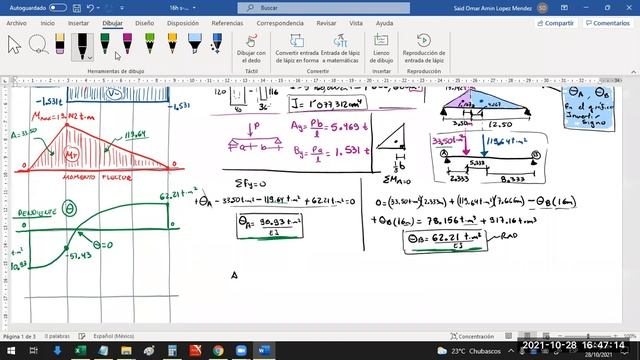Screen dimensions: 640x360
Task: Click the Word taskbar icon
Action: tap(264, 351)
